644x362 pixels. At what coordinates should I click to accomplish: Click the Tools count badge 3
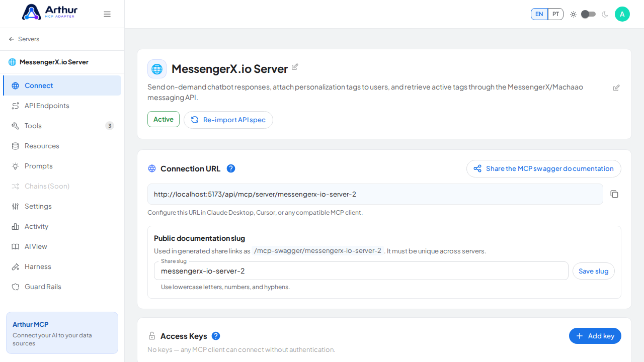(110, 126)
